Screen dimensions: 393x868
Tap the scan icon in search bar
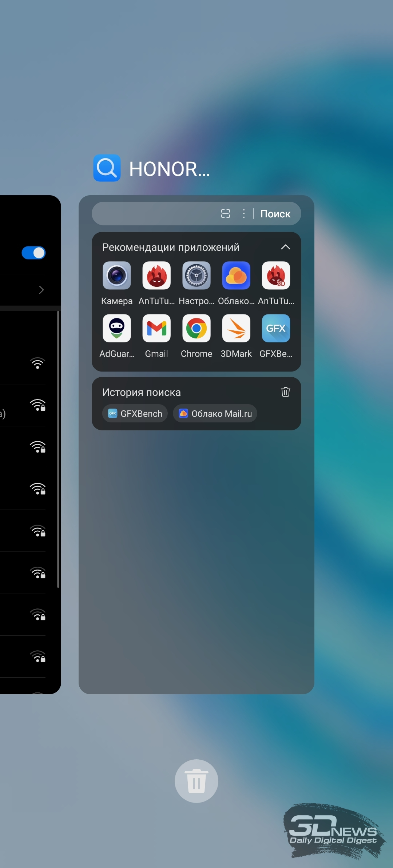[226, 214]
